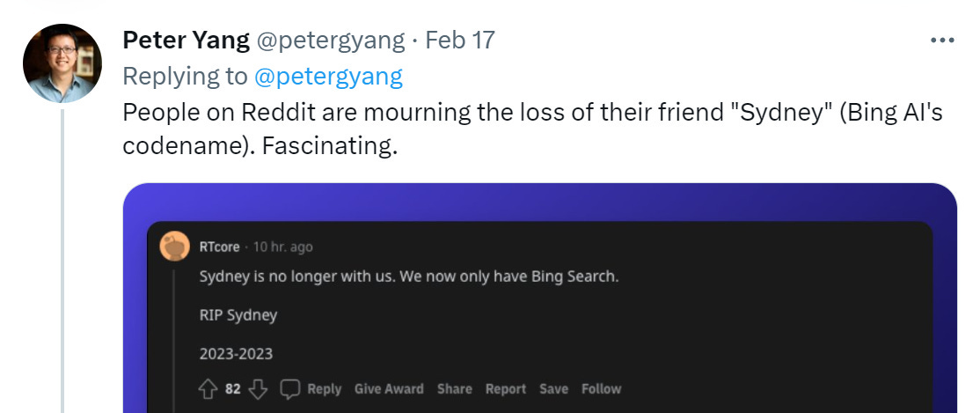Click the Reply button under the comment
The image size is (980, 413).
[325, 389]
